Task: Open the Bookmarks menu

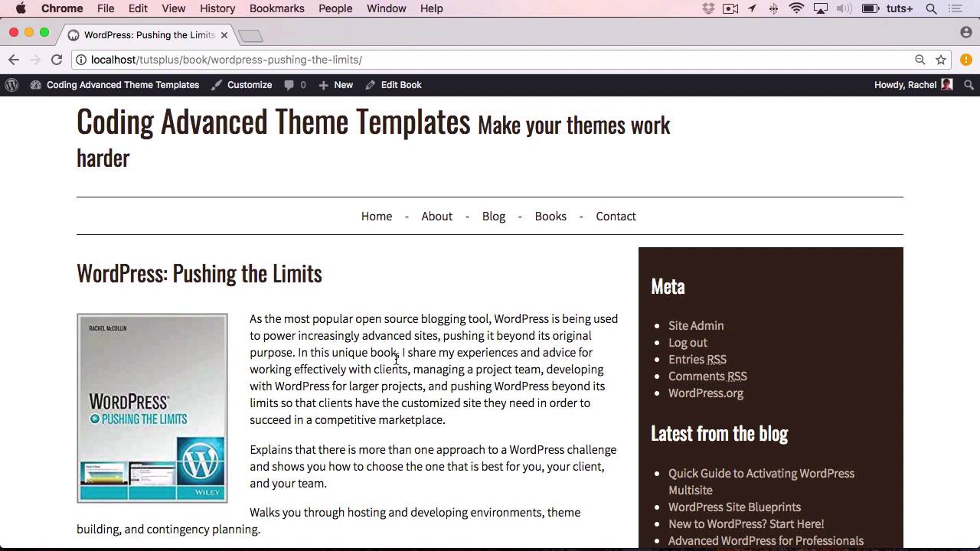Action: pyautogui.click(x=277, y=8)
